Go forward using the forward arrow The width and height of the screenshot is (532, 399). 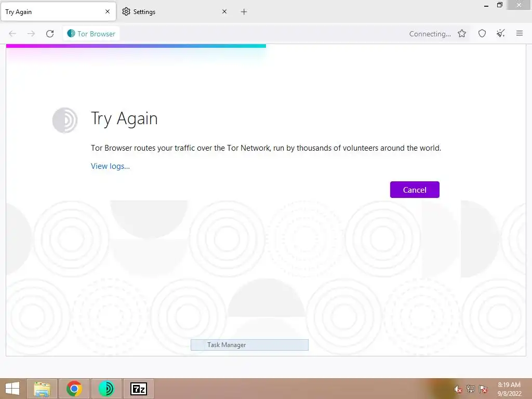31,34
